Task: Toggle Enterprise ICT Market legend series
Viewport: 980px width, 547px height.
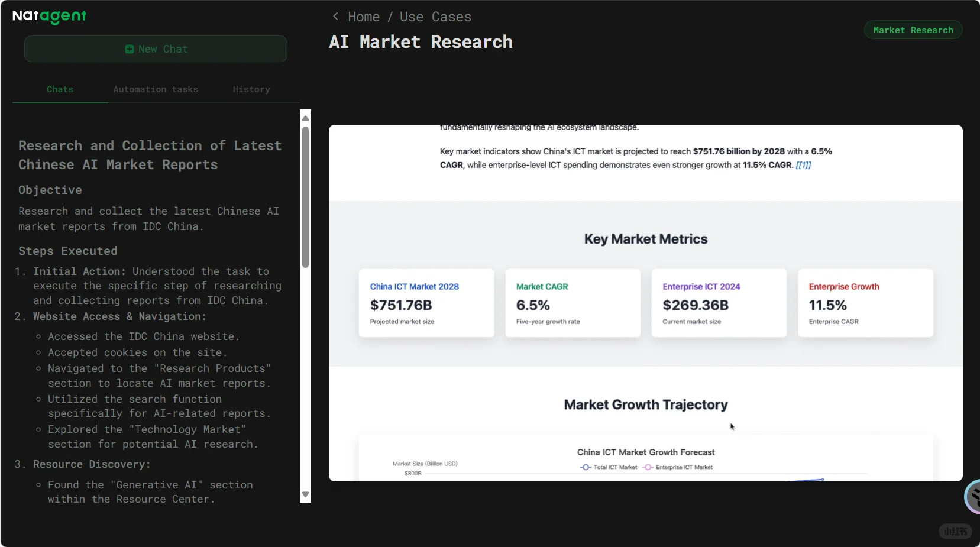Action: click(x=678, y=467)
